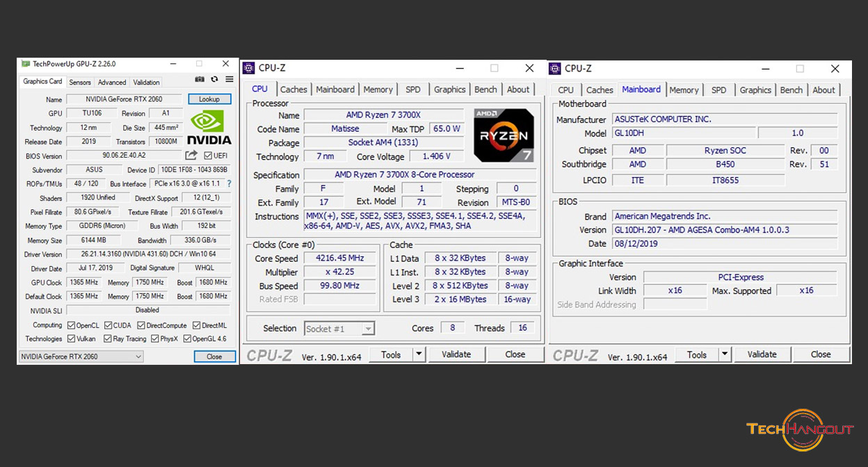Toggle the OpenGL 4.6 checkbox
This screenshot has height=467, width=868.
(x=186, y=339)
